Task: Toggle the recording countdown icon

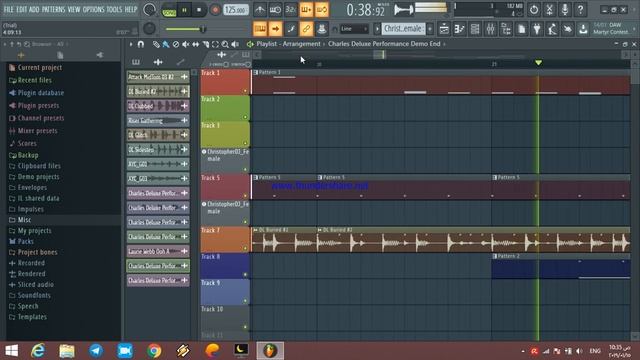Action: point(290,10)
